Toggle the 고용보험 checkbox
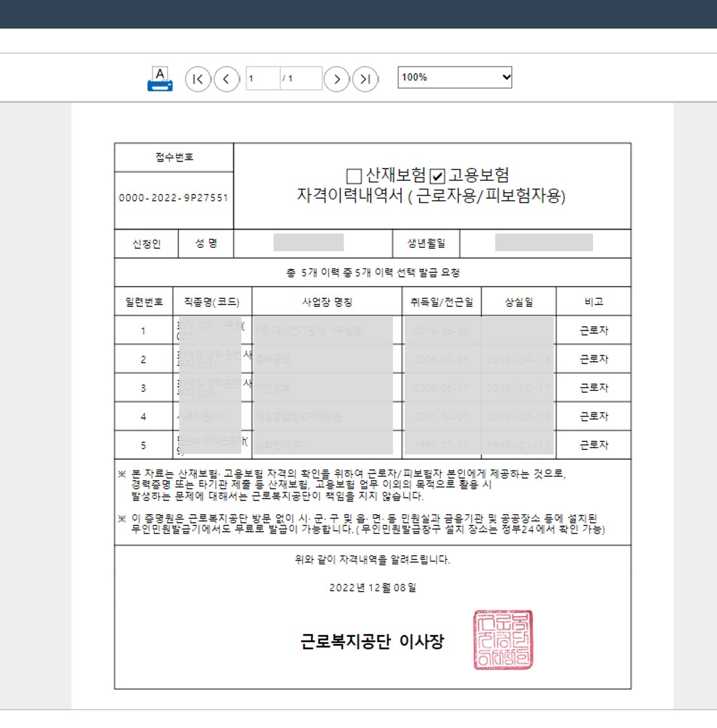The image size is (717, 728). (437, 176)
